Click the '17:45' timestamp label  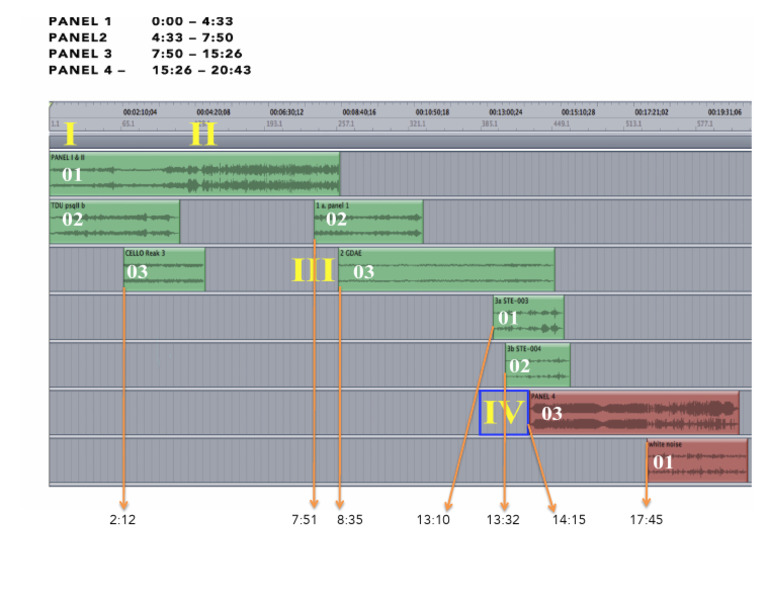(x=646, y=520)
